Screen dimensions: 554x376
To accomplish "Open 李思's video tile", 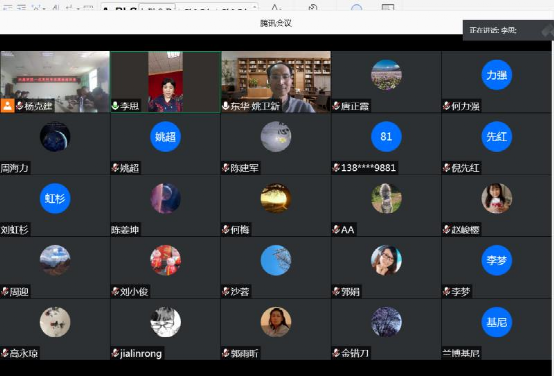I will click(166, 82).
